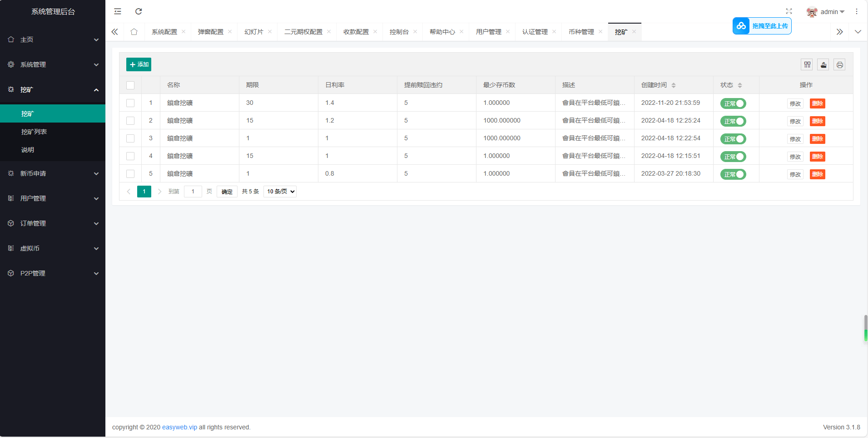868x438 pixels.
Task: Open the column filter grid icon
Action: point(807,65)
